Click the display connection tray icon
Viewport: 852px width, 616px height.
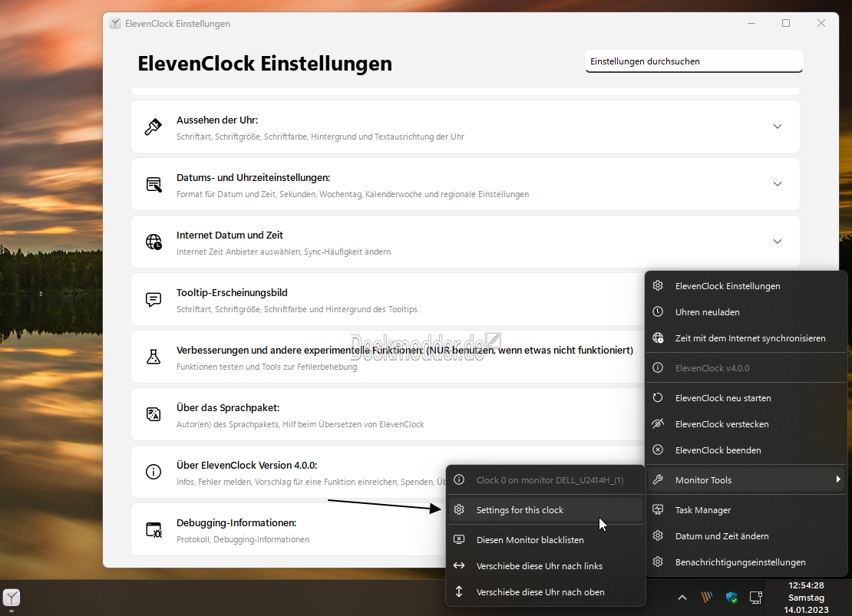click(x=756, y=598)
